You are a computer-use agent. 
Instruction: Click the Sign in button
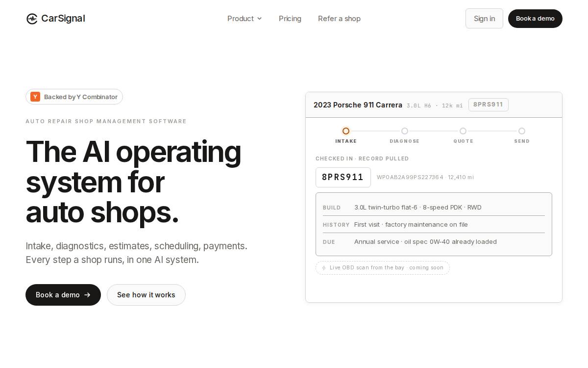(484, 19)
